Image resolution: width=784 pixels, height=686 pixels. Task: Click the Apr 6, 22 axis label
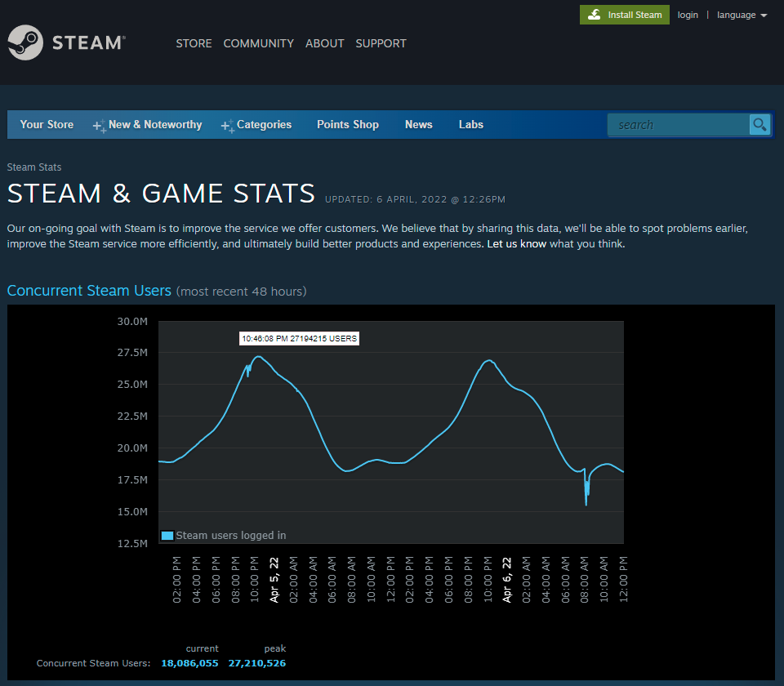507,580
